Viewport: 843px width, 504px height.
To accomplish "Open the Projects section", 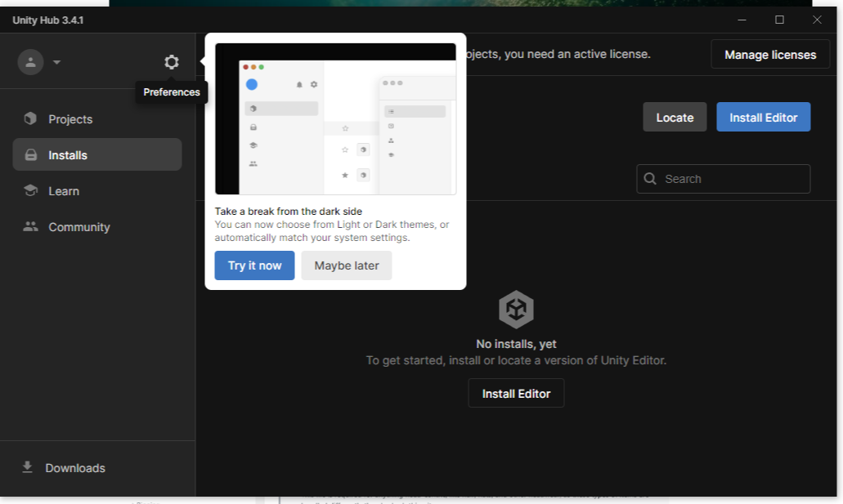I will pos(97,118).
